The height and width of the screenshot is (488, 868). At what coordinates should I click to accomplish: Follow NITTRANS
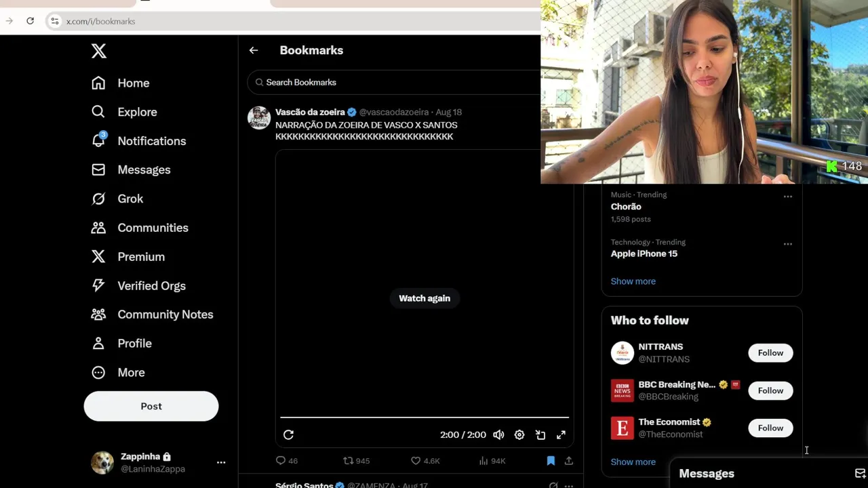pos(770,353)
